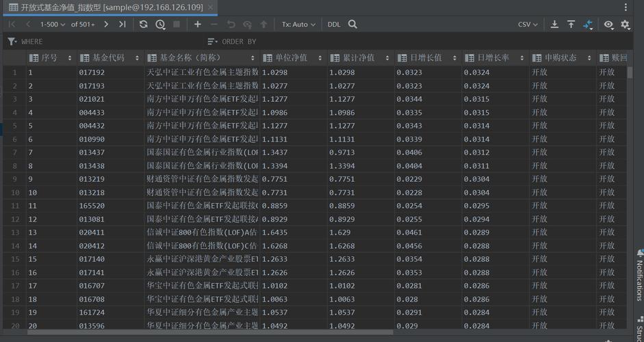Screen dimensions: 644x342
Task: Select row number 1 in the gutter
Action: [x=15, y=73]
